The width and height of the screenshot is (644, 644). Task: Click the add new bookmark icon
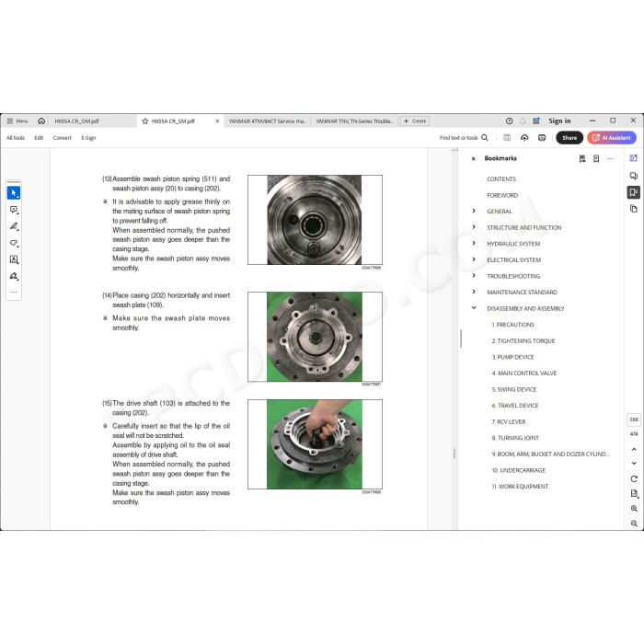[596, 159]
